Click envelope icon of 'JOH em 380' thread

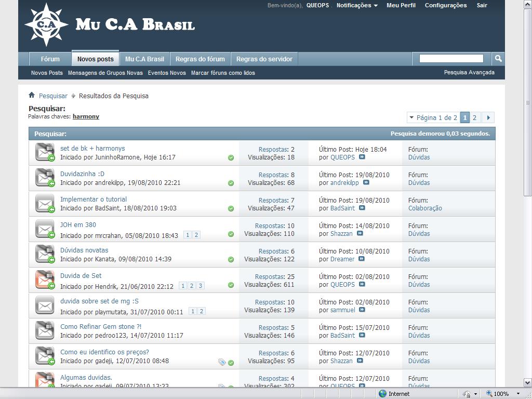point(45,229)
